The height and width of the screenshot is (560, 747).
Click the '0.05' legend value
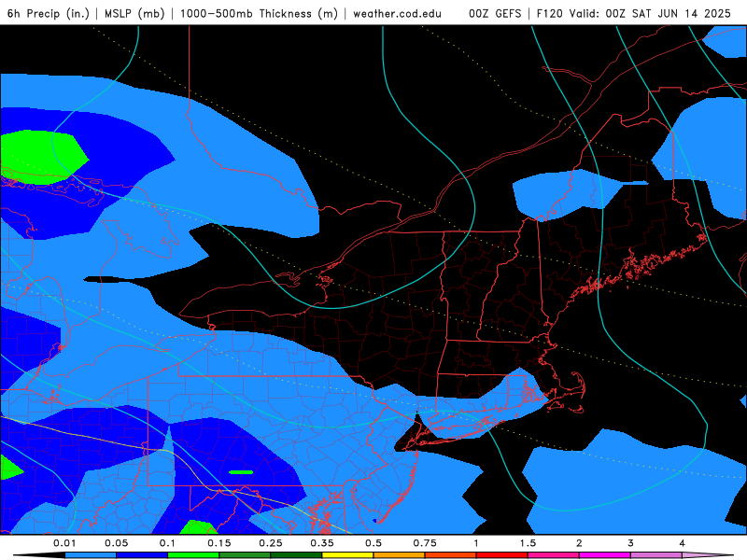tap(116, 543)
